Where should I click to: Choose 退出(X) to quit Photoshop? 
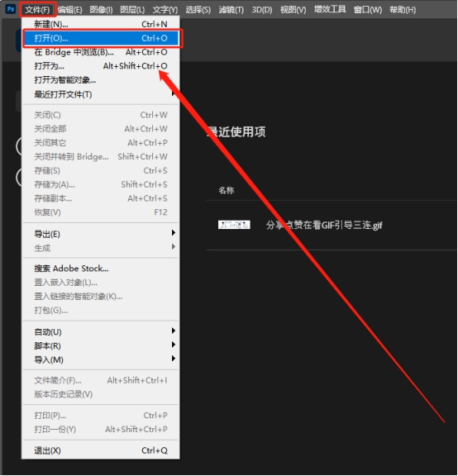(x=101, y=450)
